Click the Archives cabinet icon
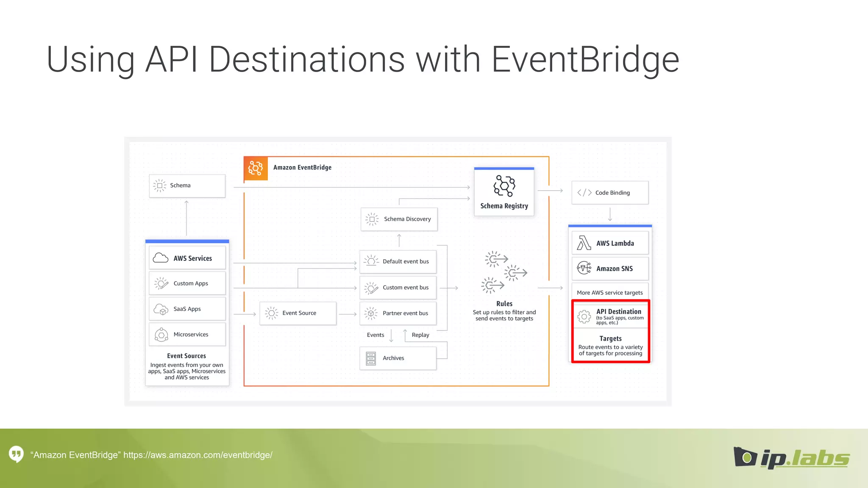Screen dimensions: 868x488 371,358
